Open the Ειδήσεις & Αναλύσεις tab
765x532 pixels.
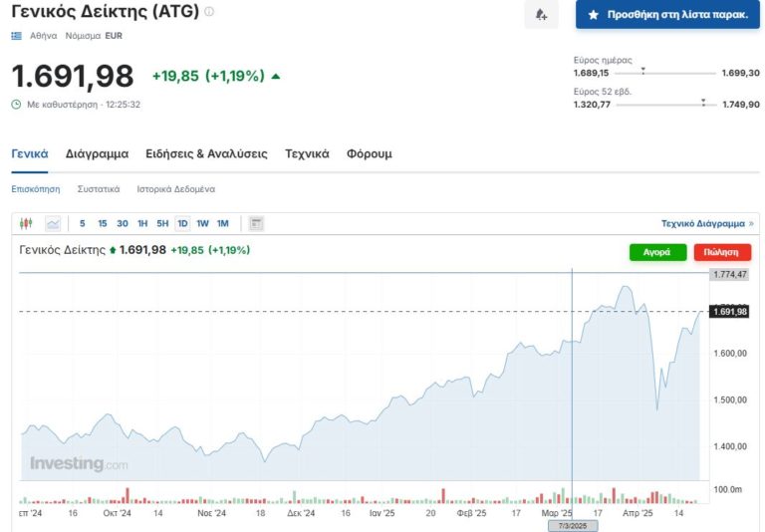[206, 153]
